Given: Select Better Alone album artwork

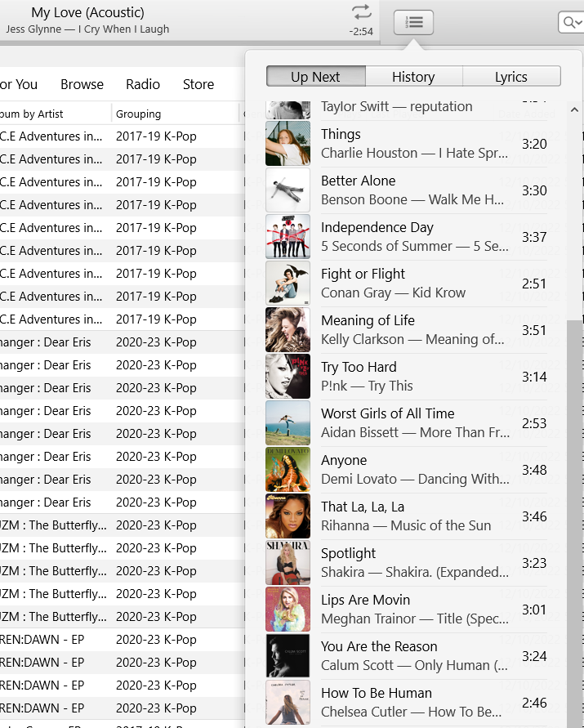Looking at the screenshot, I should pyautogui.click(x=288, y=190).
